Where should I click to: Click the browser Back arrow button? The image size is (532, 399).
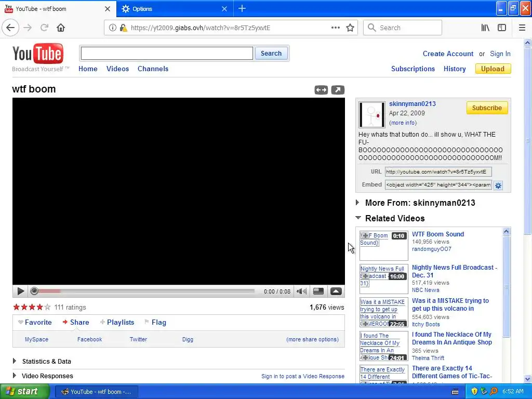pyautogui.click(x=10, y=28)
